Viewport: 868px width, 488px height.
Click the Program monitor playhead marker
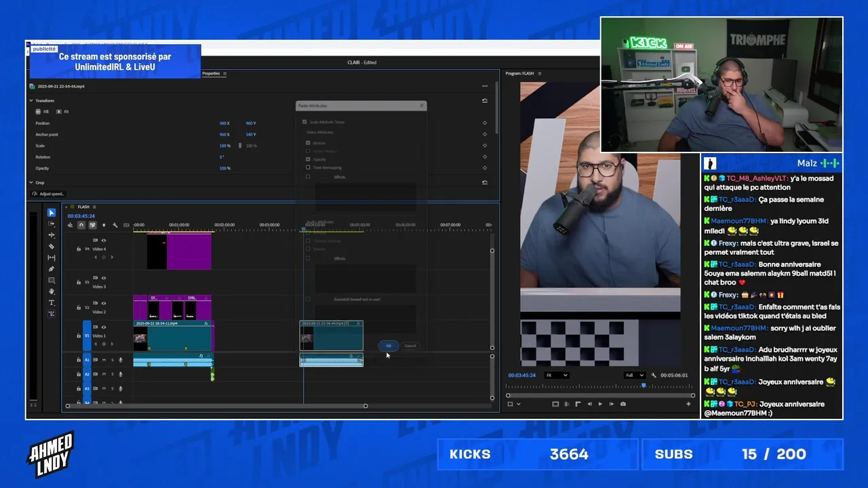[x=644, y=386]
